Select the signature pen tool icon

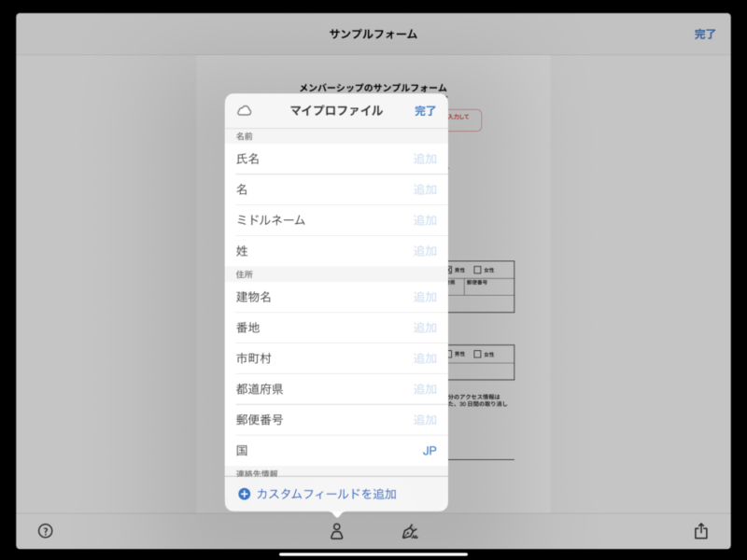coord(410,531)
